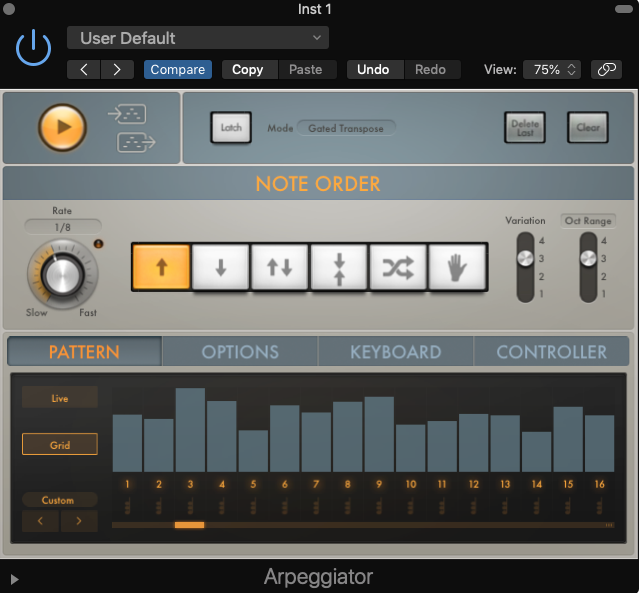Click the velocity bar for step 4
Screen dimensions: 639x593
(x=222, y=436)
